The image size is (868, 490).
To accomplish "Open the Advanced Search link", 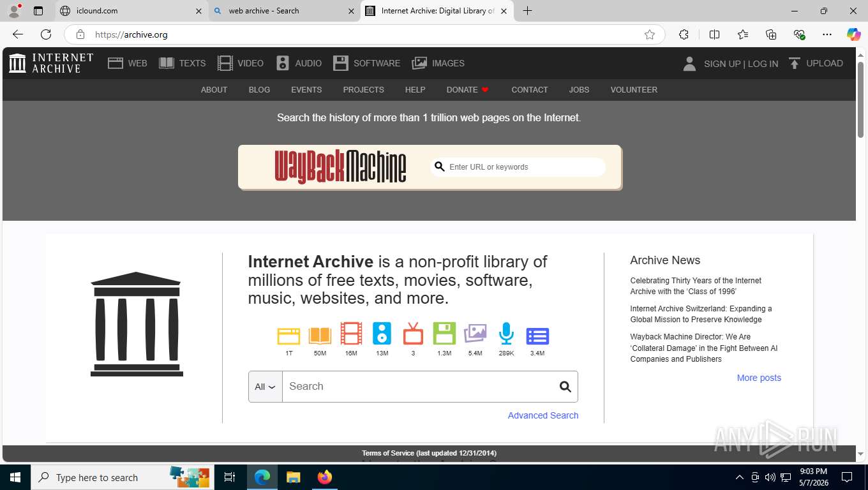I will click(x=543, y=415).
